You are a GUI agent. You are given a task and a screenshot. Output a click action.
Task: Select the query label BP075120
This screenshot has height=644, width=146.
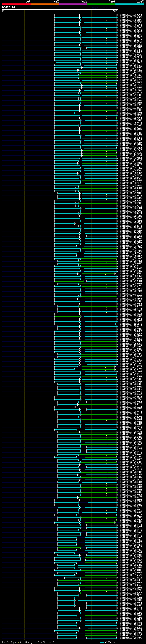(8, 7)
